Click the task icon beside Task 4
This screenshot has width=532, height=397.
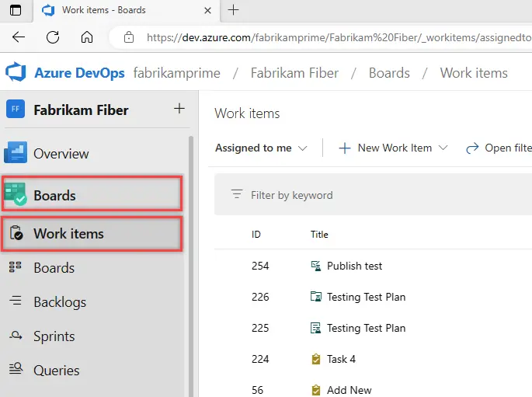pos(316,359)
